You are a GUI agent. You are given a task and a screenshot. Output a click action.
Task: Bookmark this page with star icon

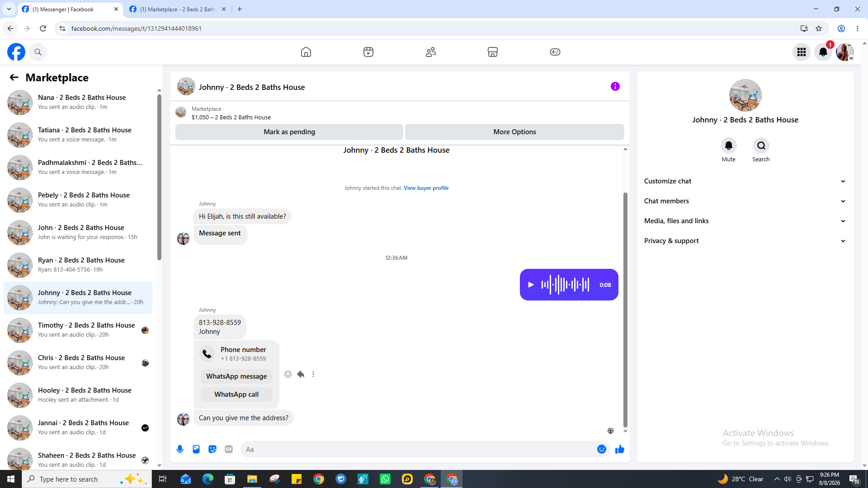[819, 28]
